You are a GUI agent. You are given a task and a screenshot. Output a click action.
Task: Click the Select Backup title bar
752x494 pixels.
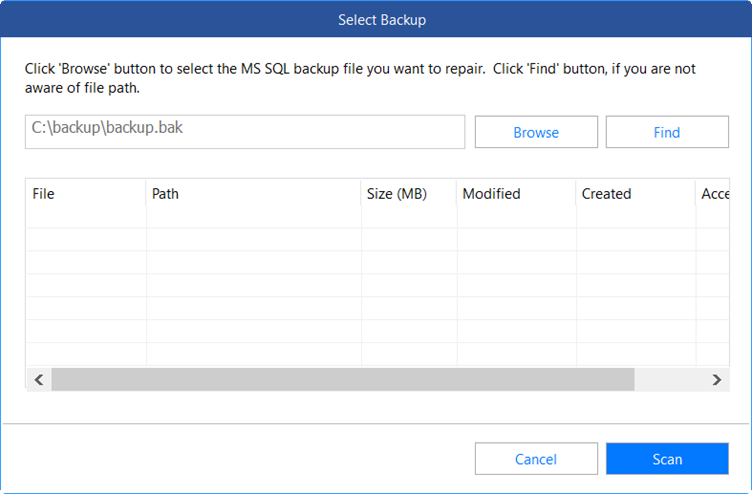pyautogui.click(x=375, y=19)
